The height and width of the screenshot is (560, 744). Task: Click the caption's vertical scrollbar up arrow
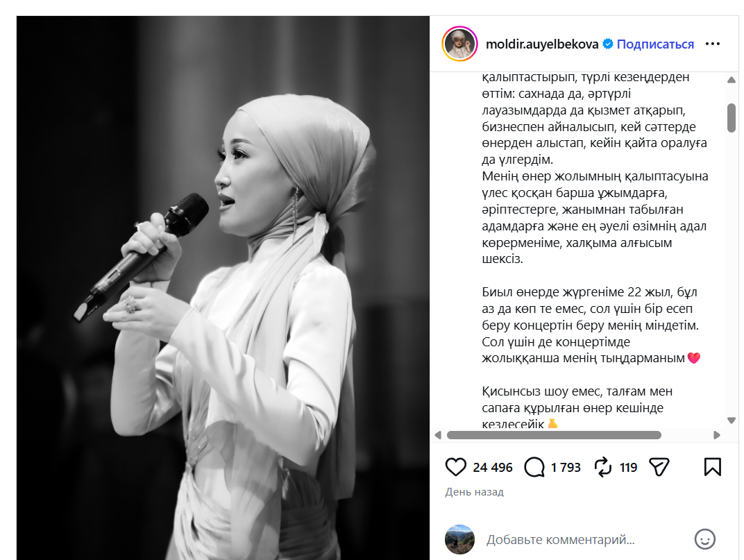coord(732,80)
